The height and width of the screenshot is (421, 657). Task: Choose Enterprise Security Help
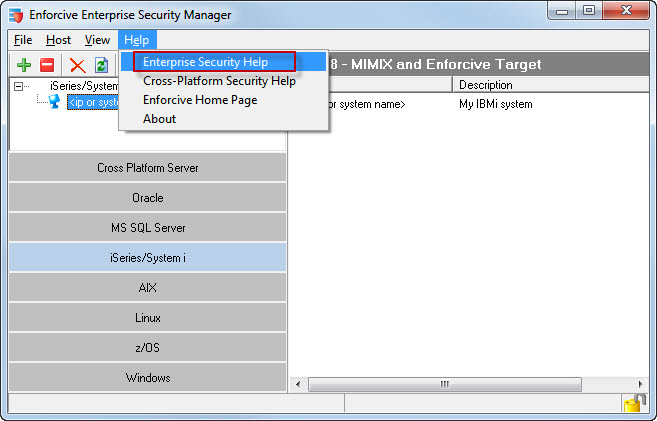click(x=223, y=62)
